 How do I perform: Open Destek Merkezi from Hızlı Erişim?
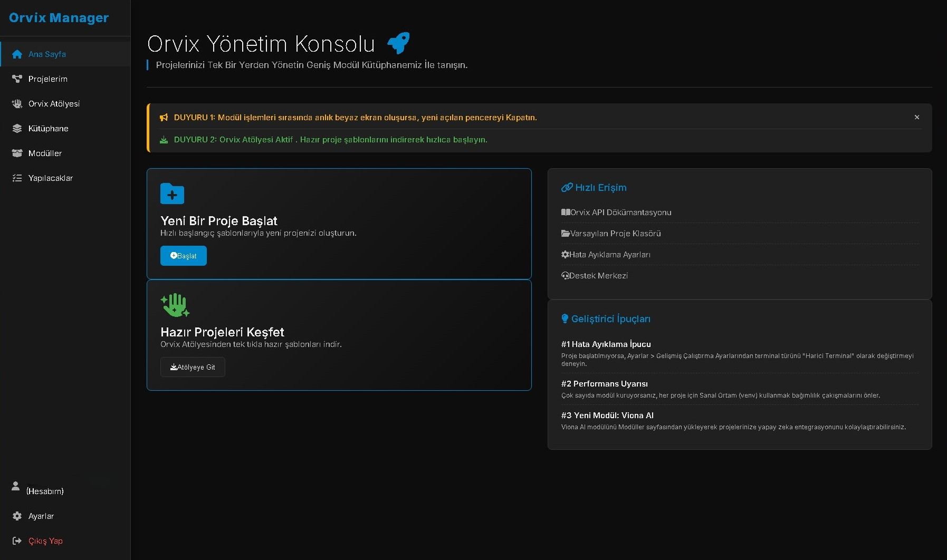pos(594,275)
